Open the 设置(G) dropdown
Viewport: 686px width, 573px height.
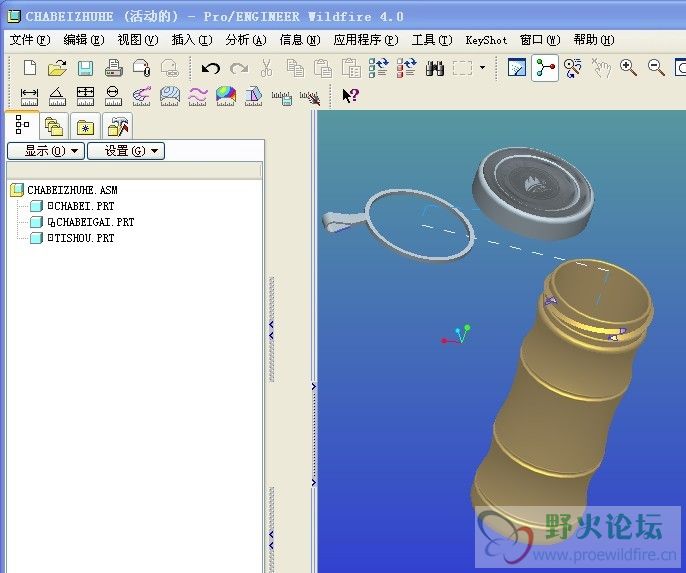coord(126,151)
